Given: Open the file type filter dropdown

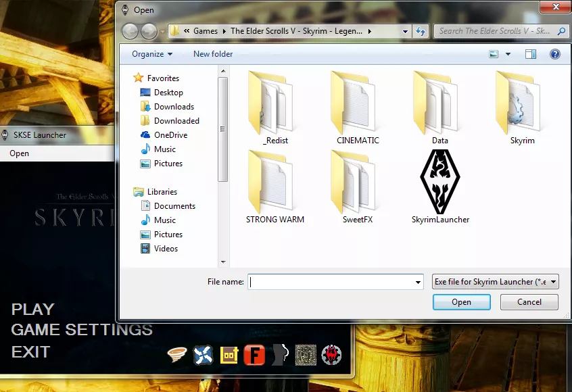Looking at the screenshot, I should pyautogui.click(x=496, y=282).
